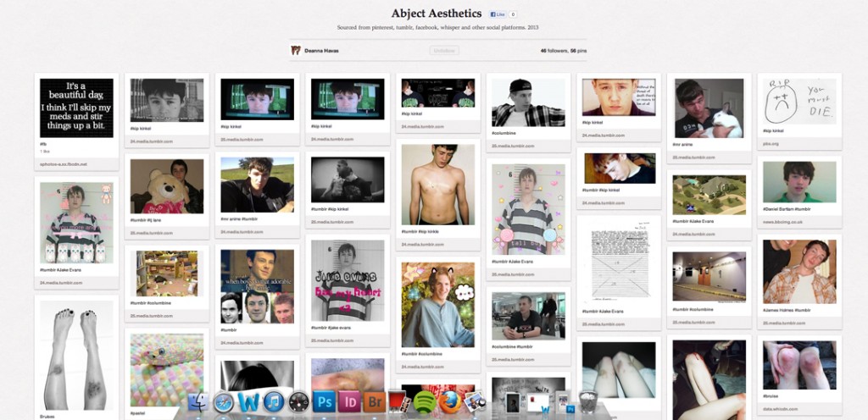Open the empty hallway photo pin
Image resolution: width=868 pixels, height=420 pixels.
click(709, 276)
